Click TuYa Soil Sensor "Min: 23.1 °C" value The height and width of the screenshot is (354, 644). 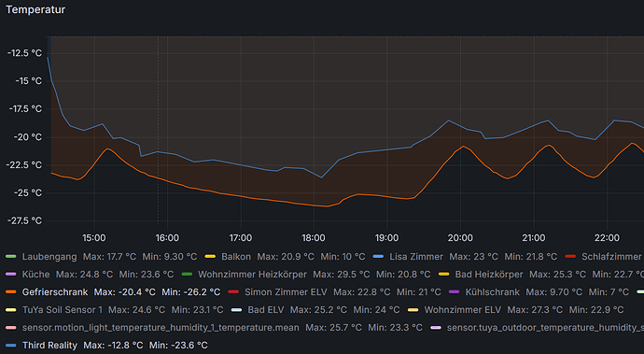point(197,309)
